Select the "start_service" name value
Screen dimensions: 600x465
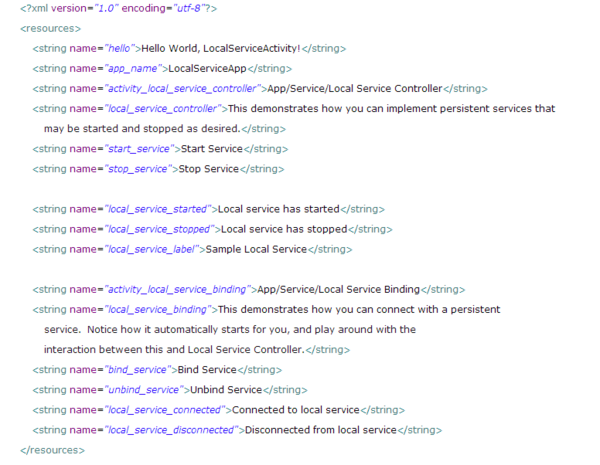tap(139, 149)
